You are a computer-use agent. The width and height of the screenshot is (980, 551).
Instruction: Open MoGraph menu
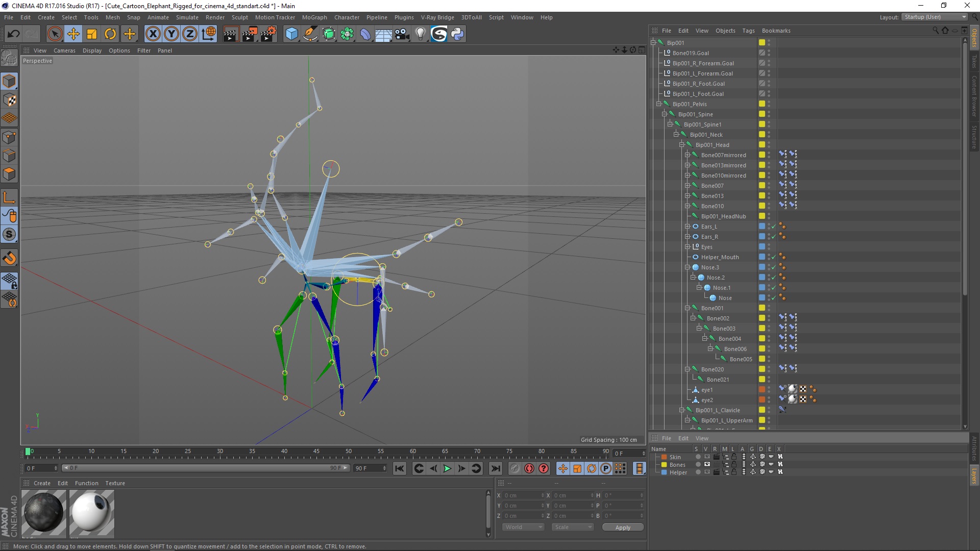coord(314,17)
